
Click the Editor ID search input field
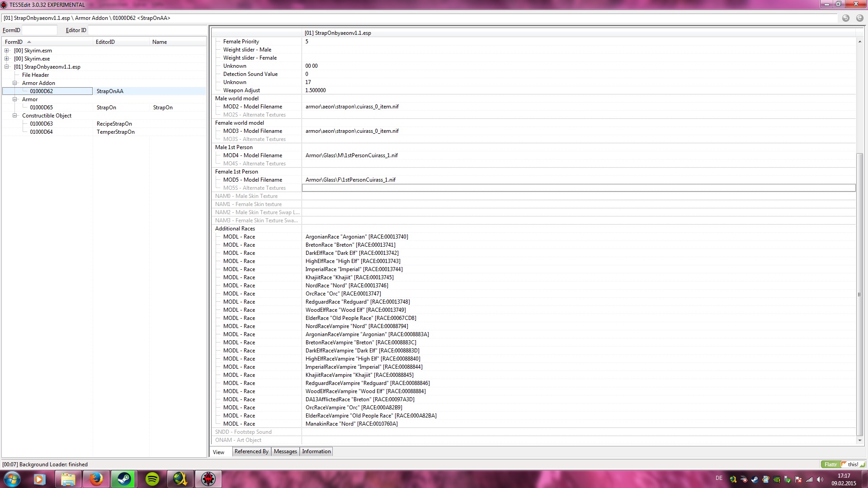point(147,30)
